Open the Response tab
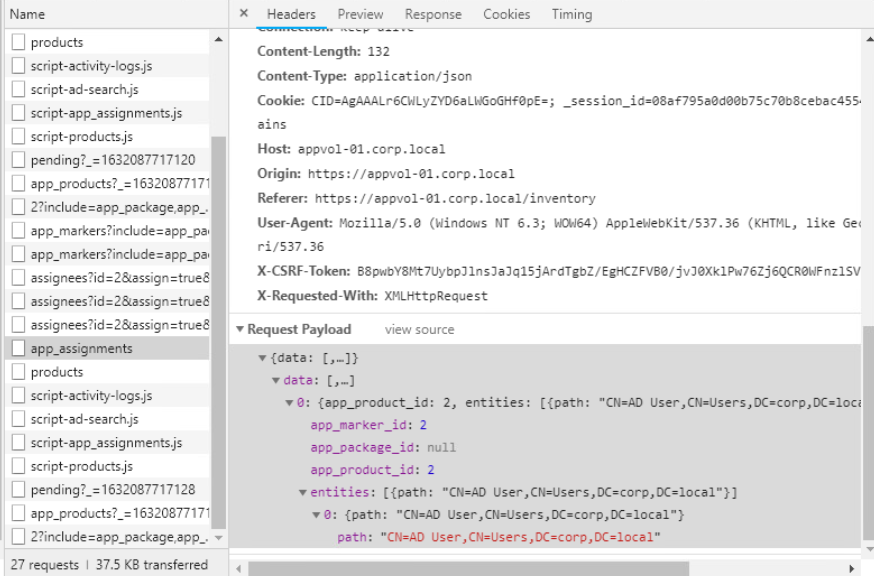874x576 pixels. point(433,14)
